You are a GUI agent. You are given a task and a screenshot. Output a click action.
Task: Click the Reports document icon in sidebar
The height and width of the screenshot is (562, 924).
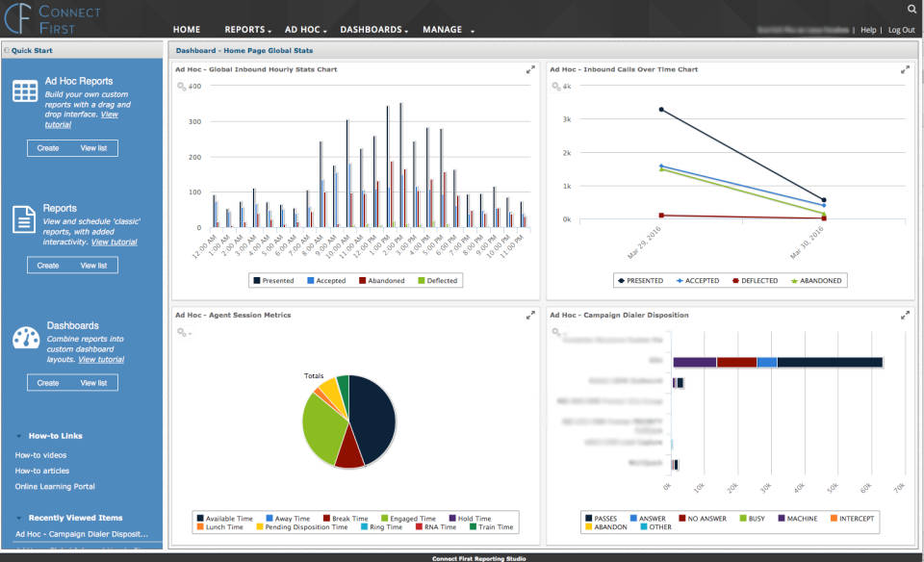pyautogui.click(x=24, y=219)
